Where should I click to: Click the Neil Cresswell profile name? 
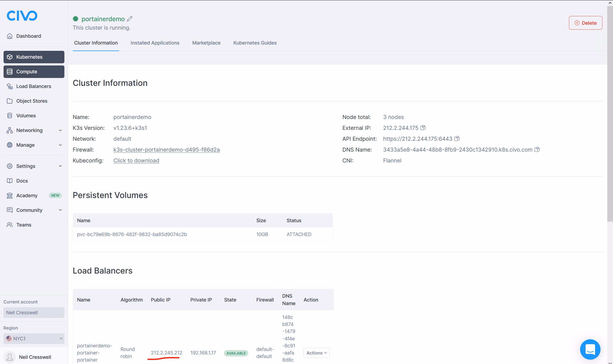coord(35,357)
